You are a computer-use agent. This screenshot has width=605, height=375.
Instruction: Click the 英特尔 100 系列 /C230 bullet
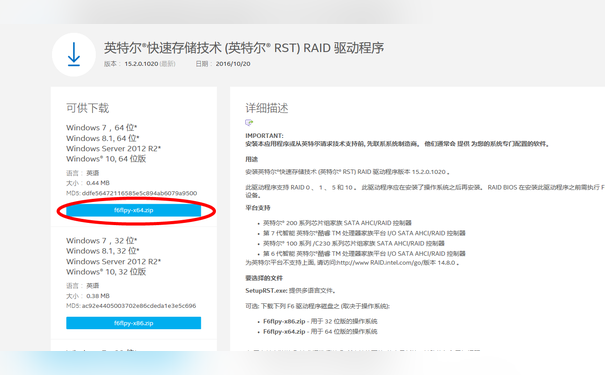[x=354, y=243]
